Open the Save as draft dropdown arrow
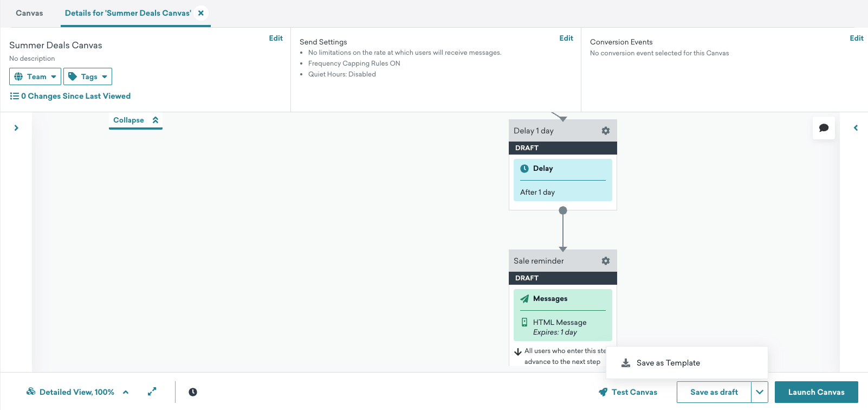 760,392
